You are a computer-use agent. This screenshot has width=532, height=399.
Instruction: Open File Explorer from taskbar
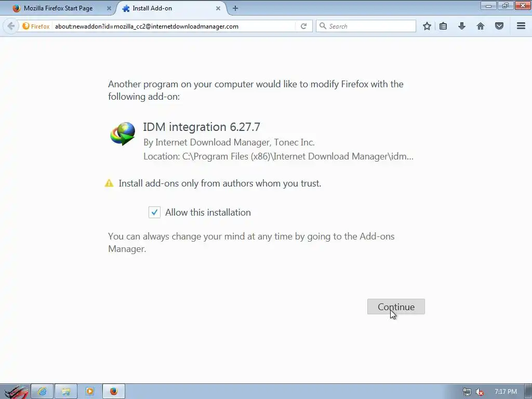[66, 392]
